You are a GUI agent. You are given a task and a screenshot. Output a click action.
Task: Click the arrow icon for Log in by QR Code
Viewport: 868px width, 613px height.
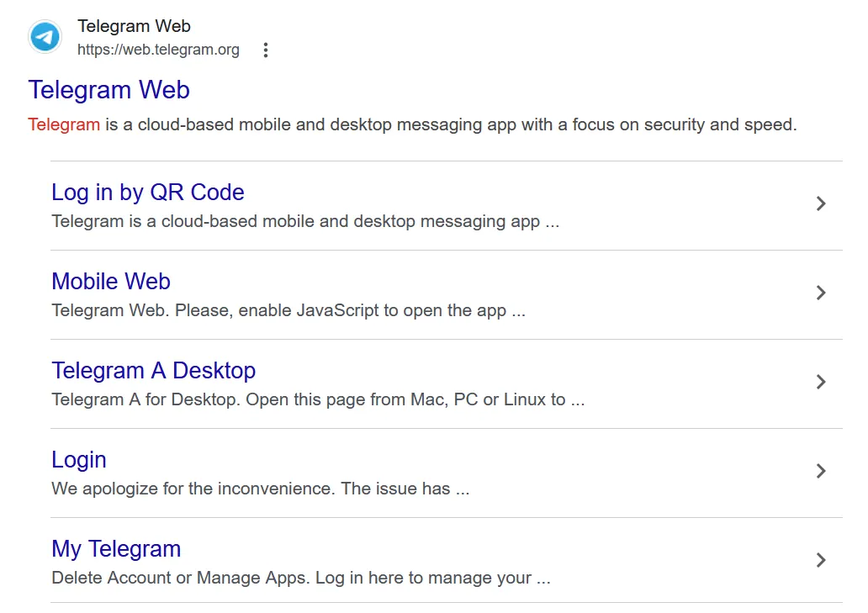pos(821,203)
